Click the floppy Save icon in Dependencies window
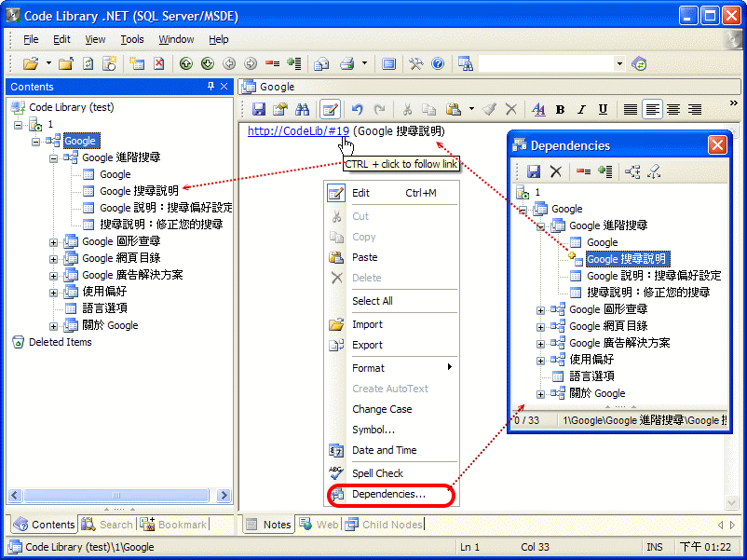 (534, 171)
